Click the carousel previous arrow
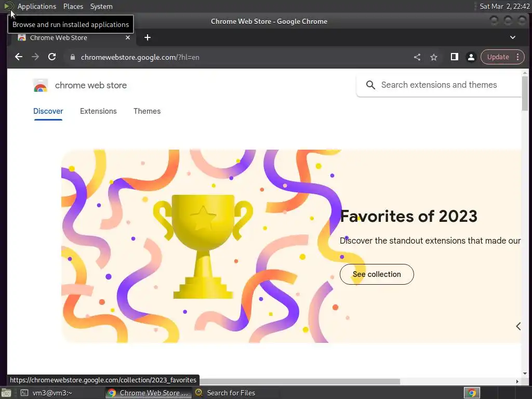This screenshot has height=399, width=532. (518, 326)
